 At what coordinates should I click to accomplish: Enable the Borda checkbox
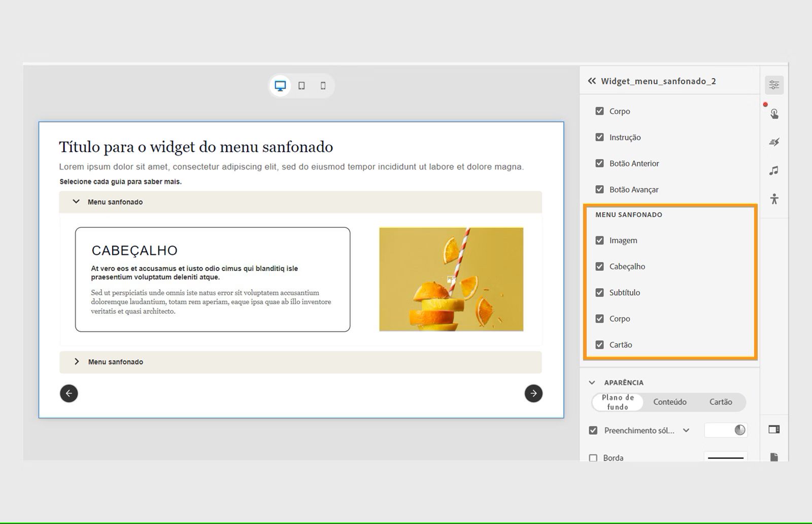point(593,457)
